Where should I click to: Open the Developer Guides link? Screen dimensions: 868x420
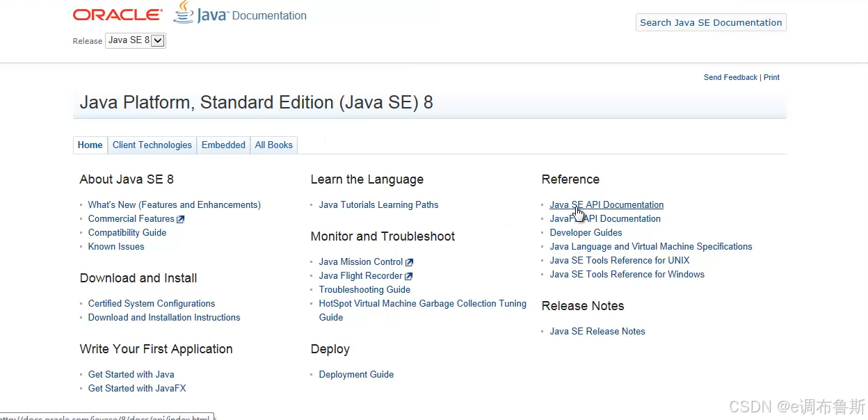point(586,232)
